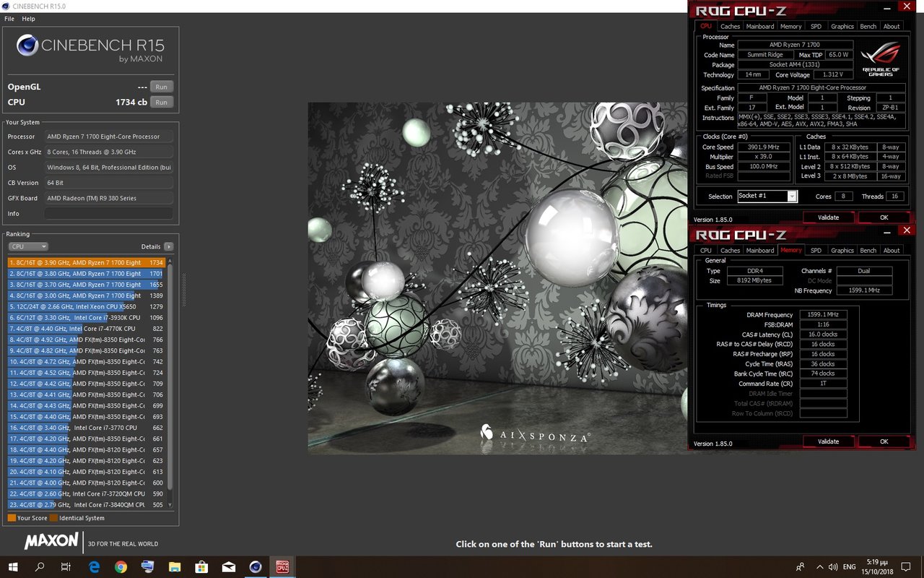Viewport: 924px width, 578px height.
Task: Open the Mail app in the taskbar
Action: point(228,567)
